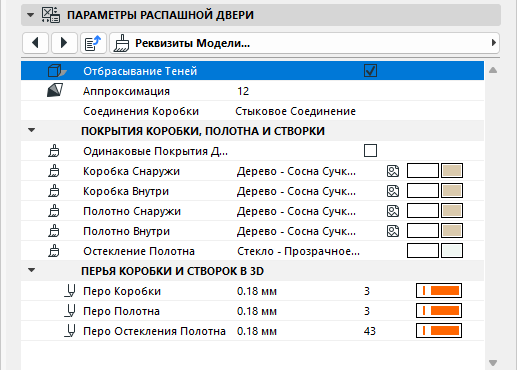Edit pen number 43 of Перо Остекления Полотна
Image resolution: width=517 pixels, height=370 pixels.
[370, 331]
